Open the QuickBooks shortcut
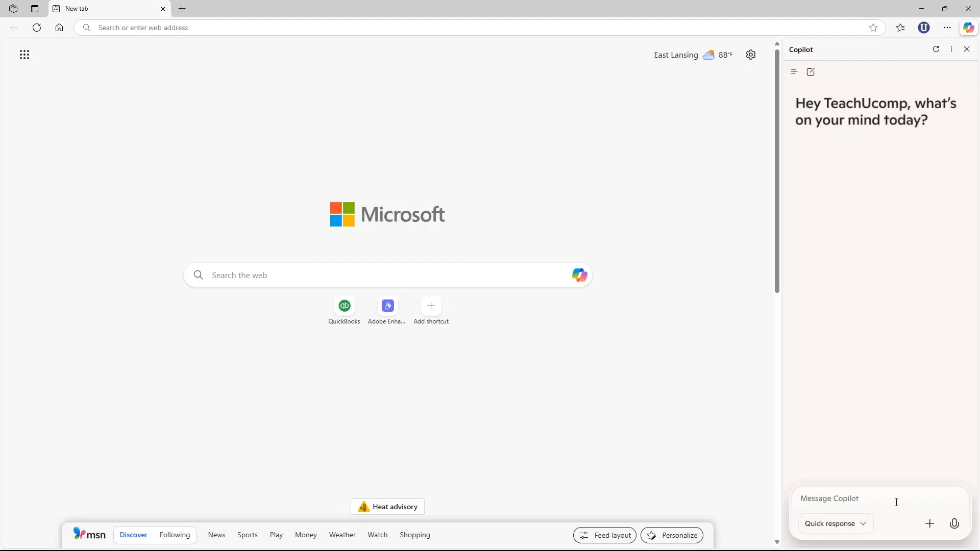The image size is (980, 551). (345, 311)
